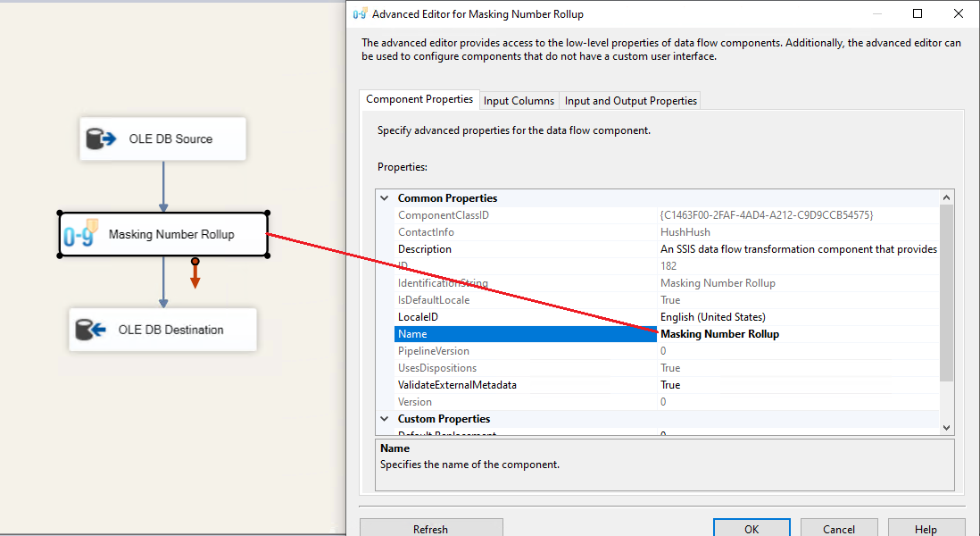Click the Advanced Editor title bar icon
This screenshot has height=536, width=980.
pos(360,14)
